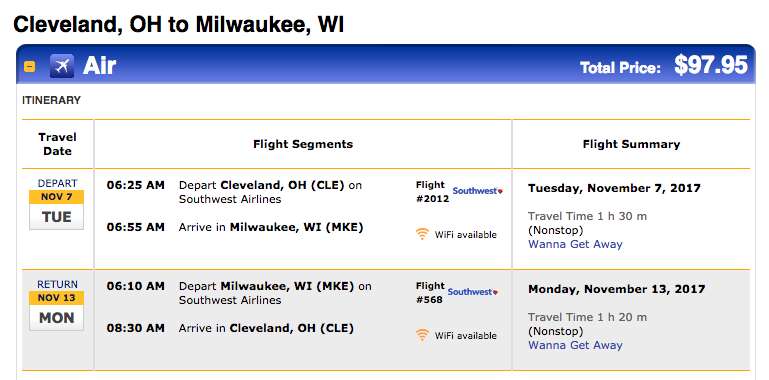Click the ITINERARY label
The height and width of the screenshot is (380, 769).
click(51, 101)
